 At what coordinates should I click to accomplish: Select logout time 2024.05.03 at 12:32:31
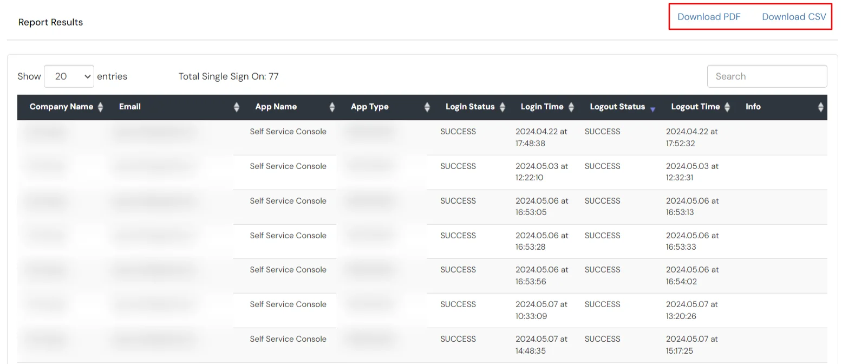pyautogui.click(x=693, y=172)
